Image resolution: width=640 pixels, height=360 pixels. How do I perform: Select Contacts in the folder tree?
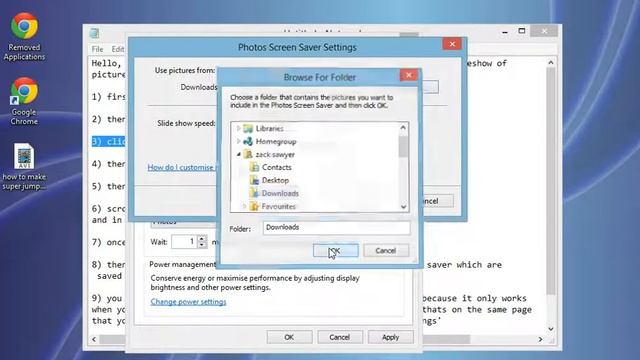tap(276, 167)
